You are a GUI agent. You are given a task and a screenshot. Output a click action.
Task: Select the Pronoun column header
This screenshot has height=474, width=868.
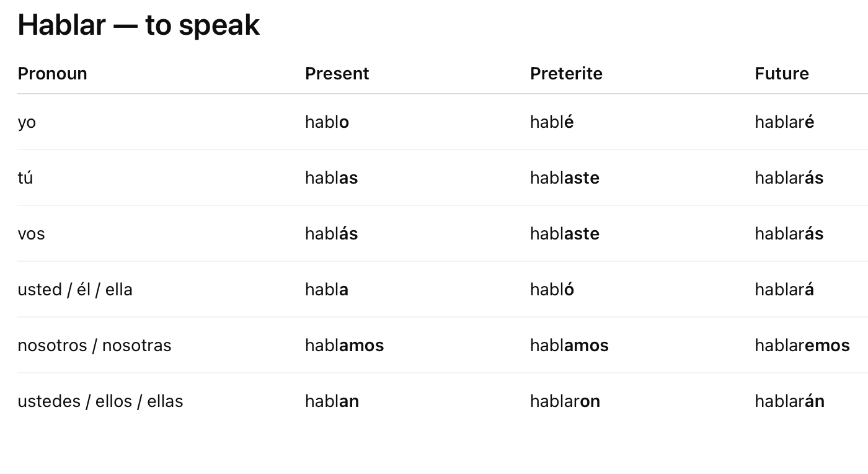tap(52, 73)
